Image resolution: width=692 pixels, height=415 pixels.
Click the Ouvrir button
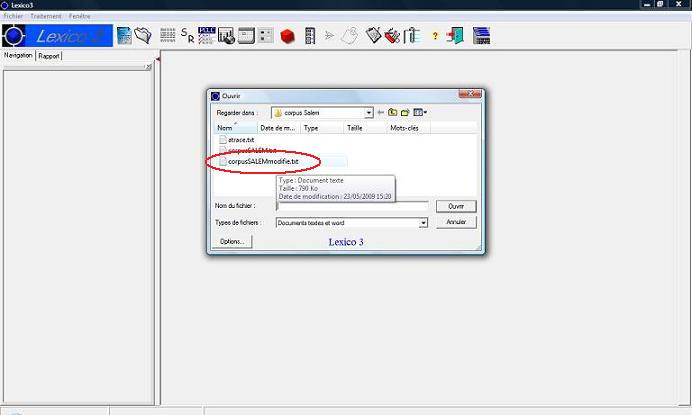(455, 206)
